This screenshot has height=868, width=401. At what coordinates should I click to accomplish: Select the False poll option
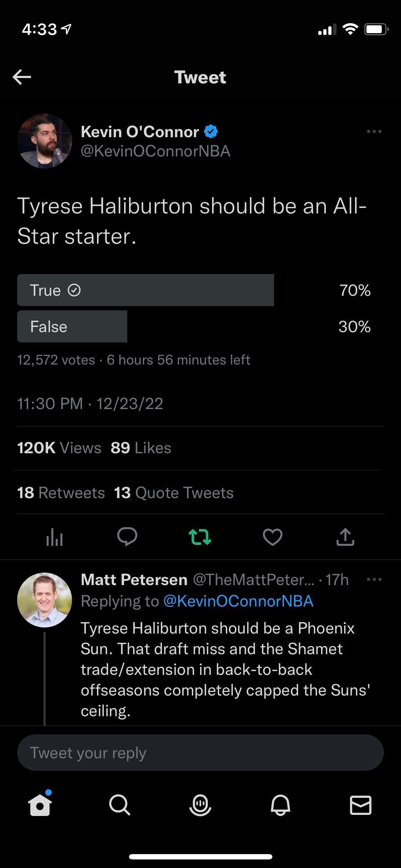point(72,326)
